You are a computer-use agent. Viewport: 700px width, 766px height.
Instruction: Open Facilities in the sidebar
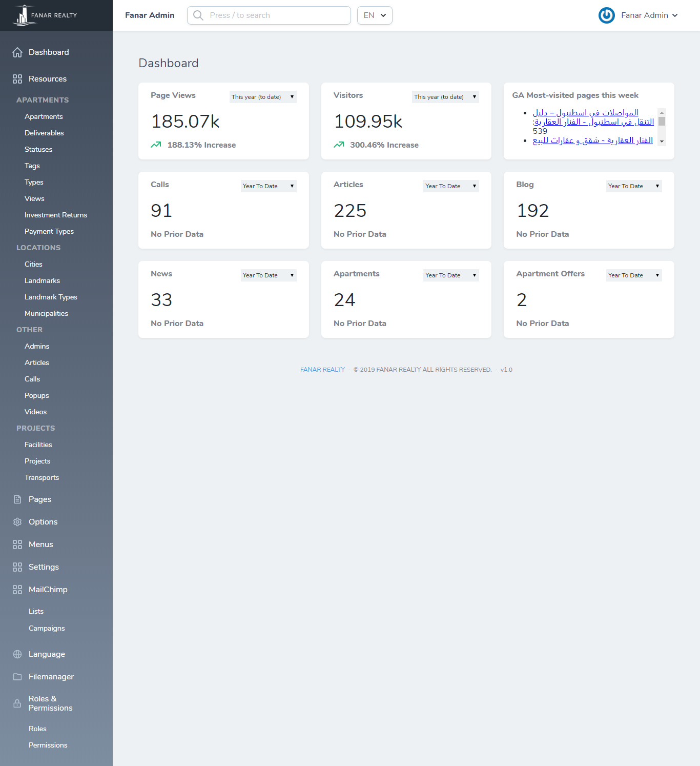pyautogui.click(x=38, y=445)
